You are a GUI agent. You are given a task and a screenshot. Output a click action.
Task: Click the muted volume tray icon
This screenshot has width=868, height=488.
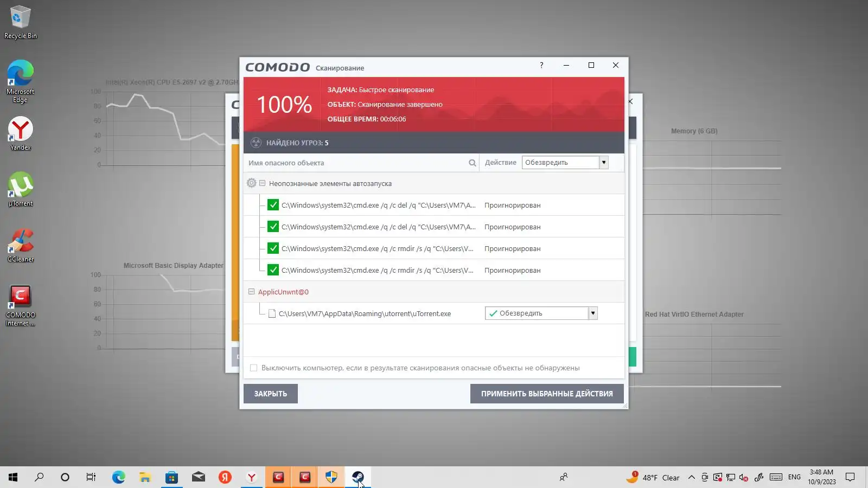744,477
